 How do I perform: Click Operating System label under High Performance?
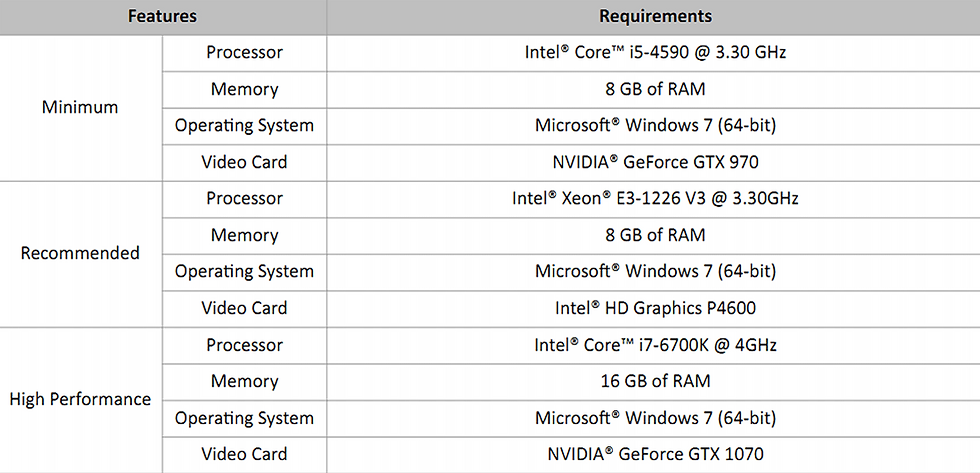(x=244, y=418)
